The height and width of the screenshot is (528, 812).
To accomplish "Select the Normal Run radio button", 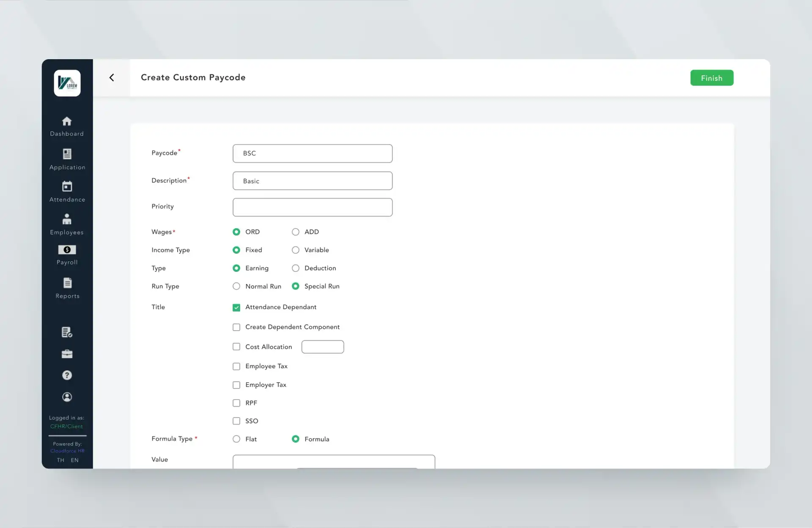I will (x=236, y=286).
